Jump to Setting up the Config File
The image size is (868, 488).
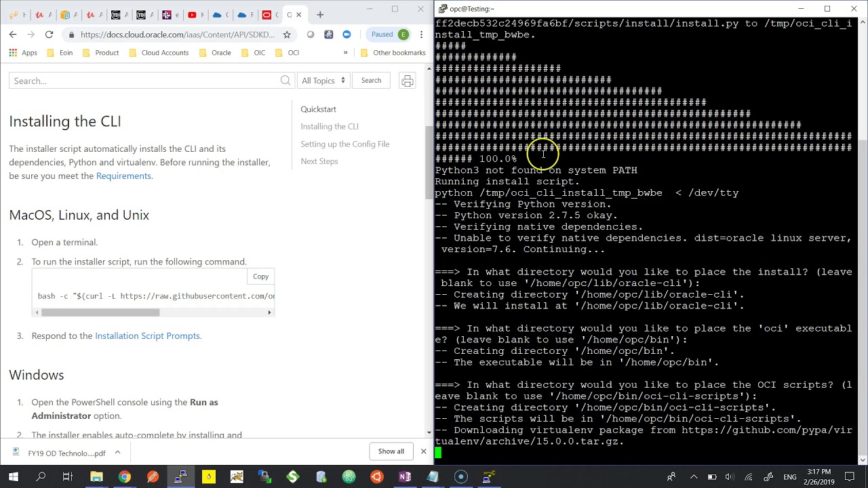point(345,144)
